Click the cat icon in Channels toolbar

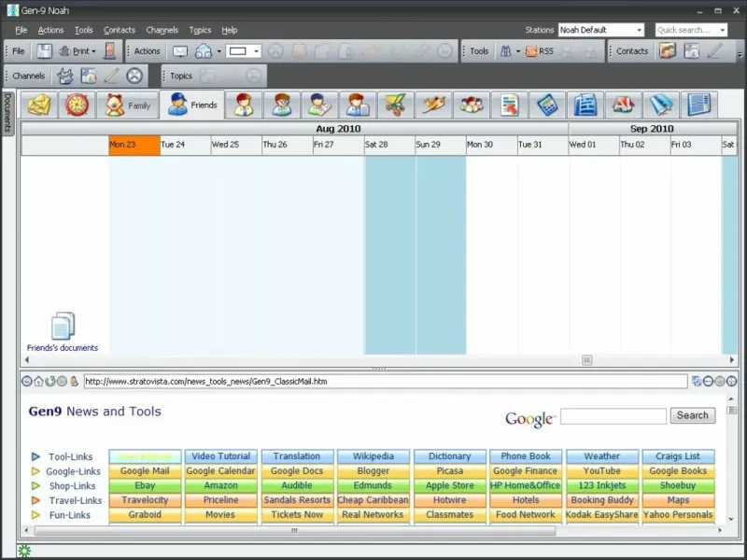(65, 76)
